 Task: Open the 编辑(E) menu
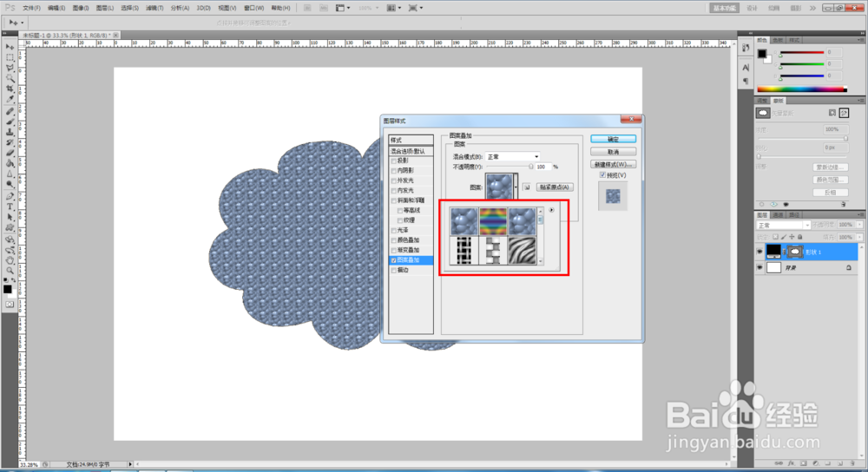point(56,9)
